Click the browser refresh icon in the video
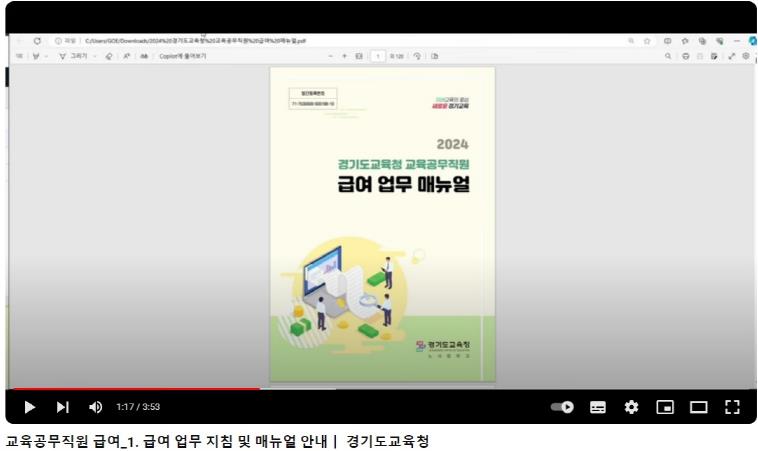This screenshot has height=451, width=758. click(x=37, y=41)
